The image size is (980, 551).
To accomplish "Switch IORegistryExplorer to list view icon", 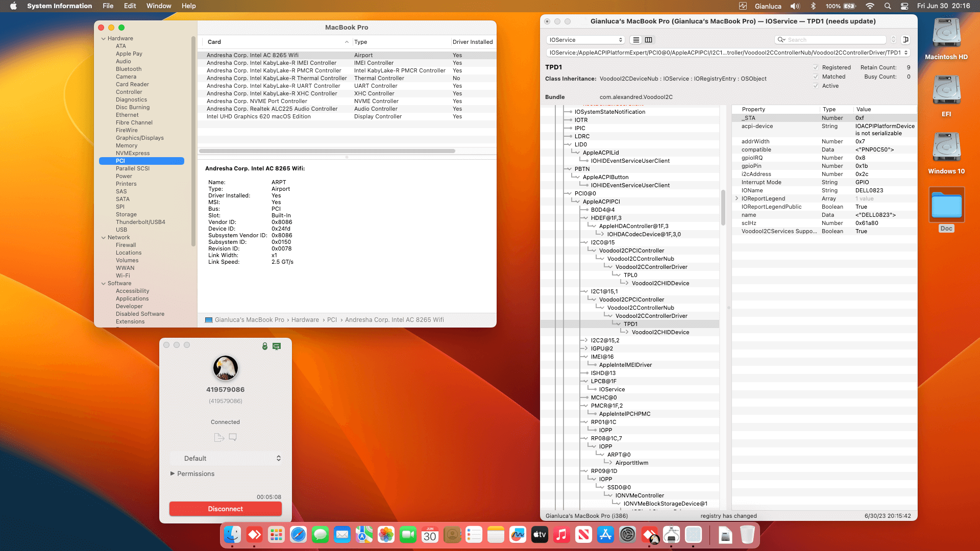I will (636, 40).
